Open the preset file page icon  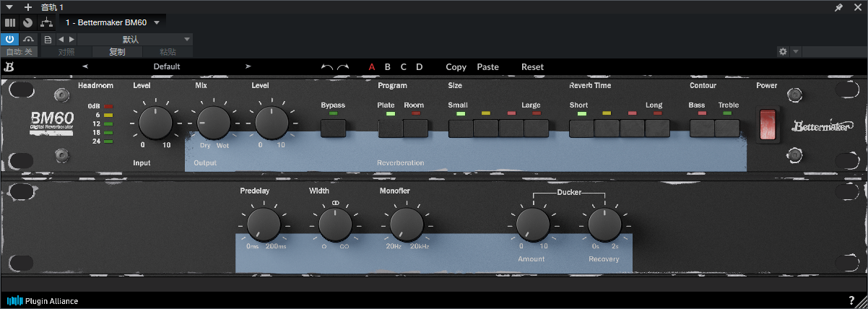click(x=48, y=39)
